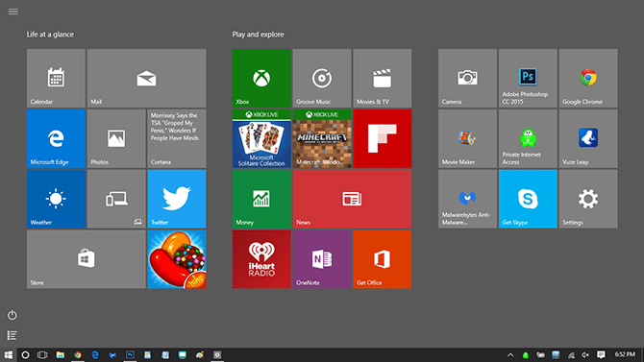The height and width of the screenshot is (362, 644).
Task: Open the Private Internet Access tile
Action: pyautogui.click(x=528, y=138)
